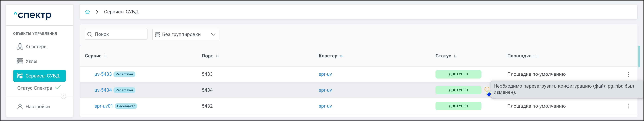Viewport: 644px width, 121px height.
Task: Click the home breadcrumb icon
Action: 87,12
